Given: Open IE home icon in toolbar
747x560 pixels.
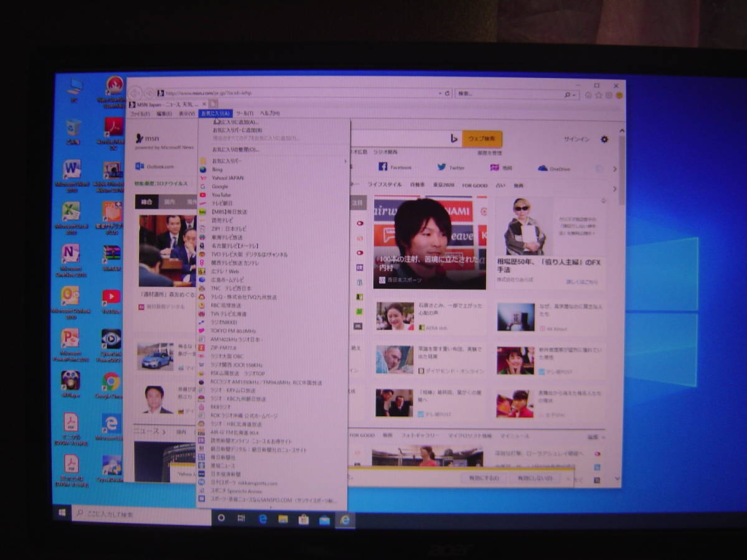Looking at the screenshot, I should tap(588, 95).
